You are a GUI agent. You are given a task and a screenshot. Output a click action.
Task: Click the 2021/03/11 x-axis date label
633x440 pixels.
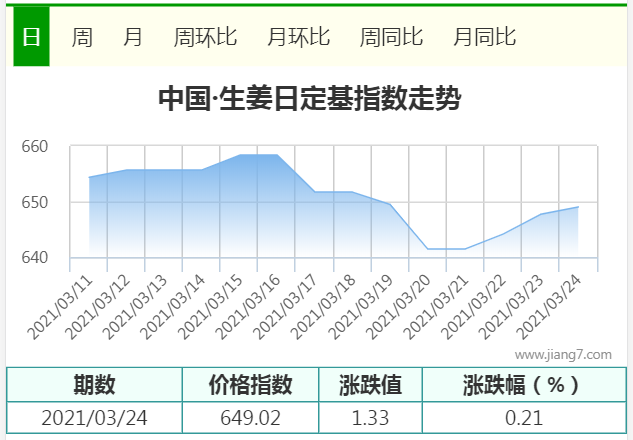pos(60,308)
